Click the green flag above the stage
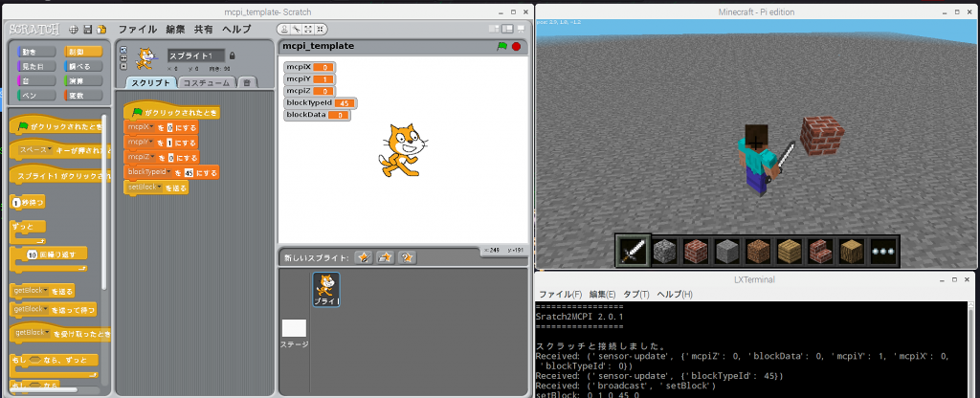Image resolution: width=980 pixels, height=398 pixels. (501, 46)
